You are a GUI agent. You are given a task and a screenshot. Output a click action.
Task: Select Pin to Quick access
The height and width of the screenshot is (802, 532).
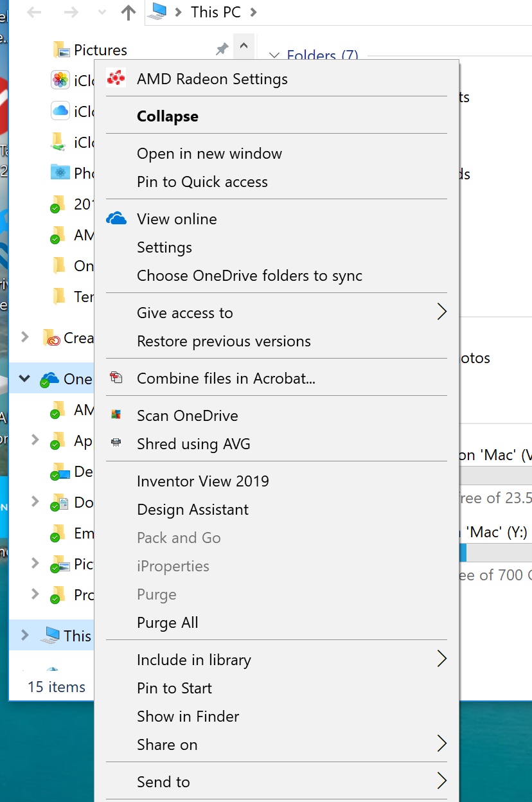tap(202, 182)
